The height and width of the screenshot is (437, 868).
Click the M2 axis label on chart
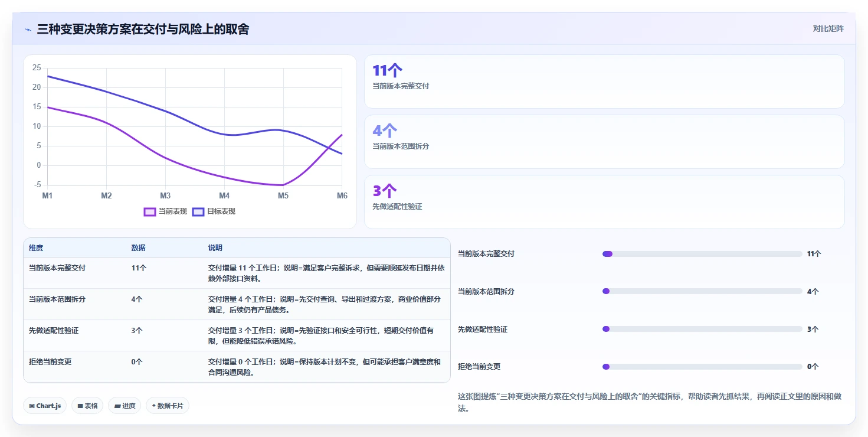point(106,195)
